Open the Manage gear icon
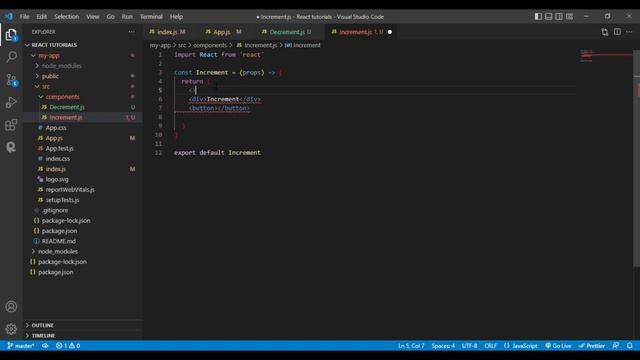 [11, 329]
